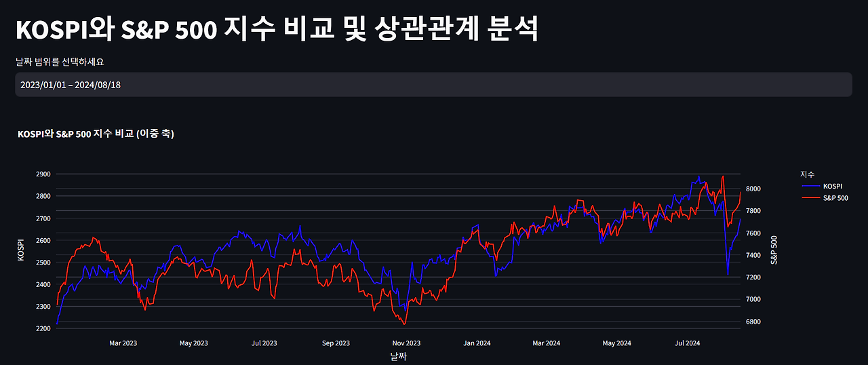
Task: Click the 7400 tick on S&P 500 axis
Action: tap(753, 255)
